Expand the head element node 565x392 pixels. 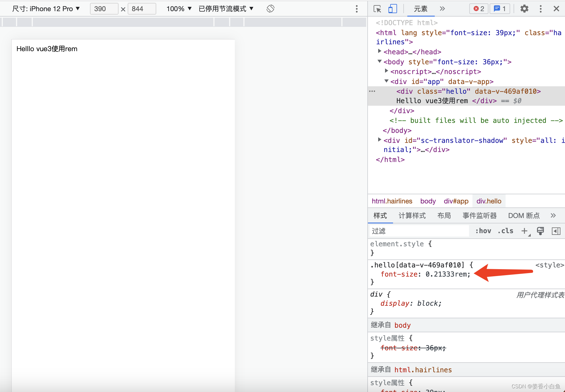click(380, 51)
